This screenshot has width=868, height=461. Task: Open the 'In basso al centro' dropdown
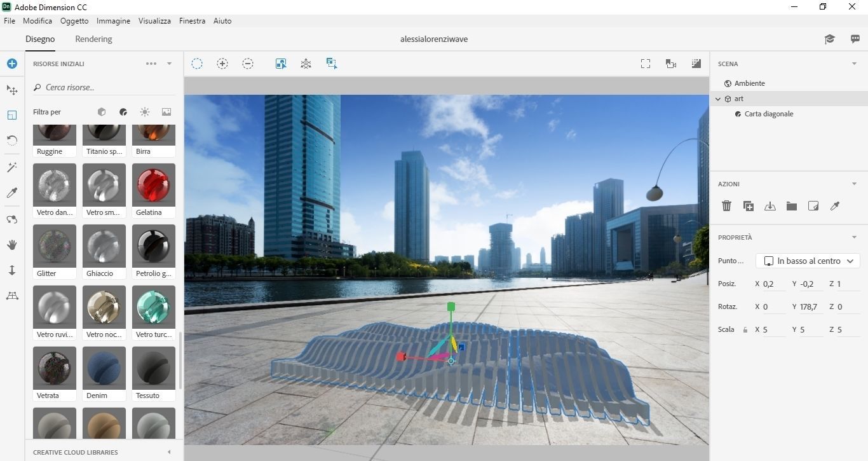click(x=808, y=261)
